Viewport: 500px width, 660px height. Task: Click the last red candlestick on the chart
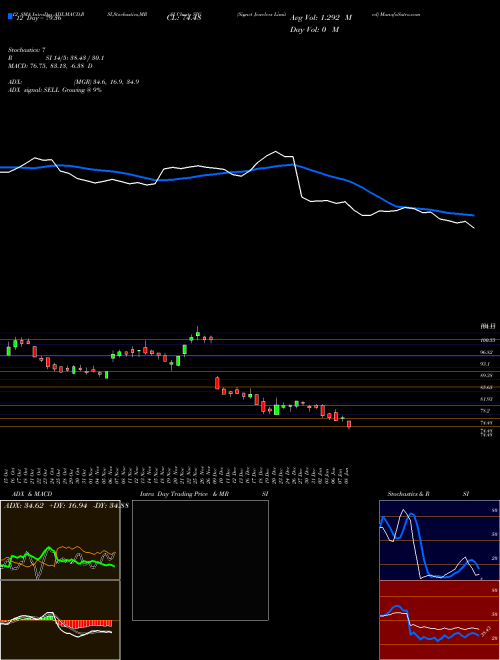349,424
